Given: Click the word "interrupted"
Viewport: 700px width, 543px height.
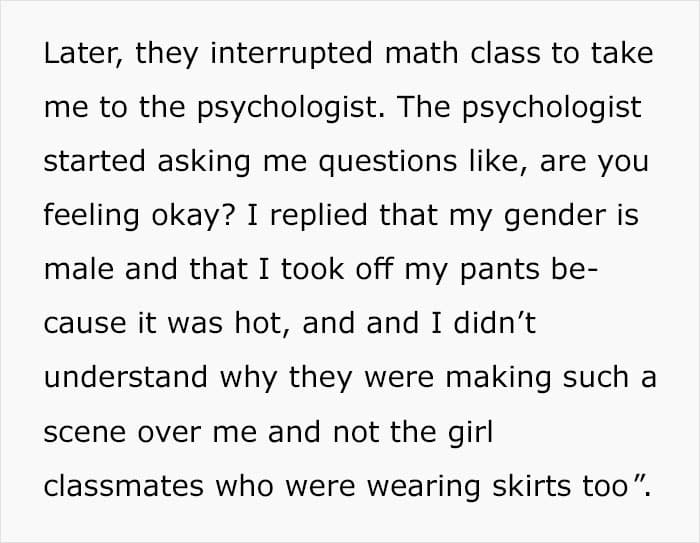Looking at the screenshot, I should [291, 53].
